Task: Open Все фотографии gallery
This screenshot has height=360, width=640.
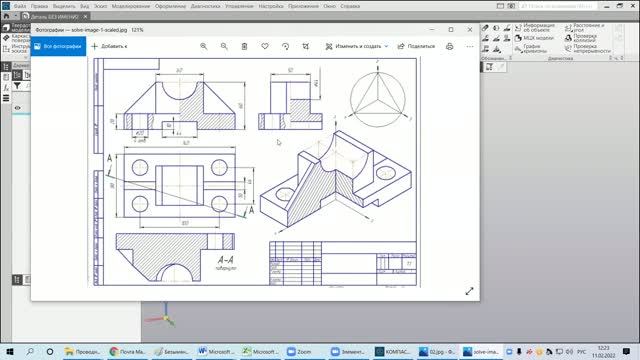Action: 58,47
